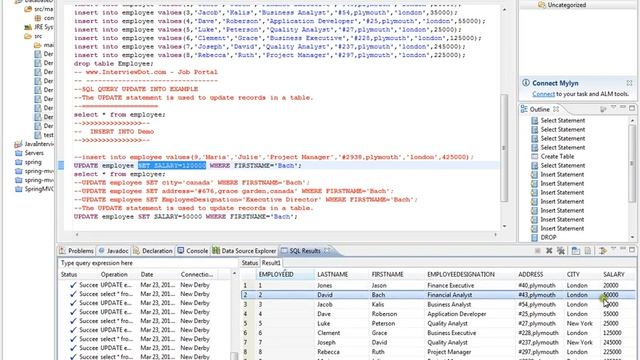
Task: Click the Terminate operation square icon in SQL Results
Action: (538, 251)
